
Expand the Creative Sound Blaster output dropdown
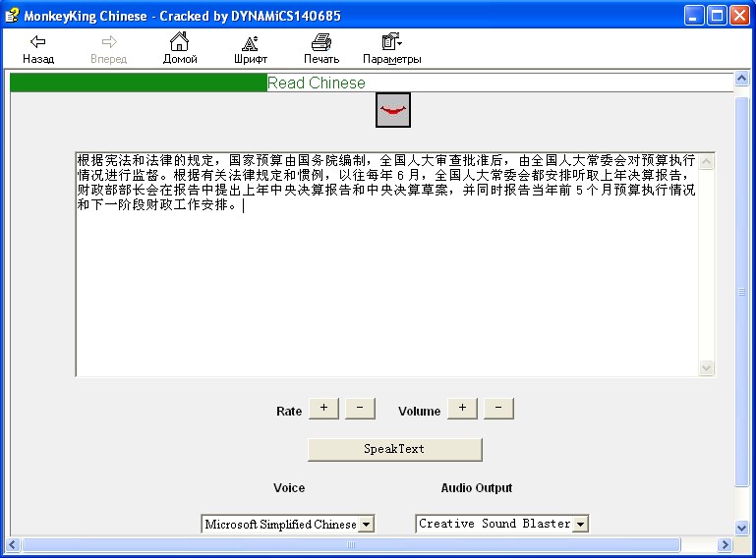pyautogui.click(x=581, y=524)
